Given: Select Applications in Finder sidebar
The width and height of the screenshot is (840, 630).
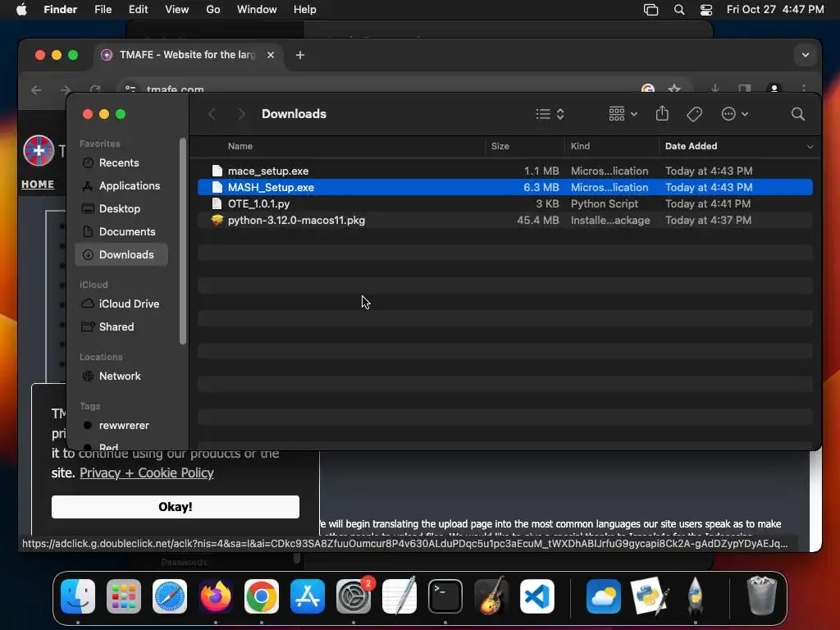Looking at the screenshot, I should [121, 186].
